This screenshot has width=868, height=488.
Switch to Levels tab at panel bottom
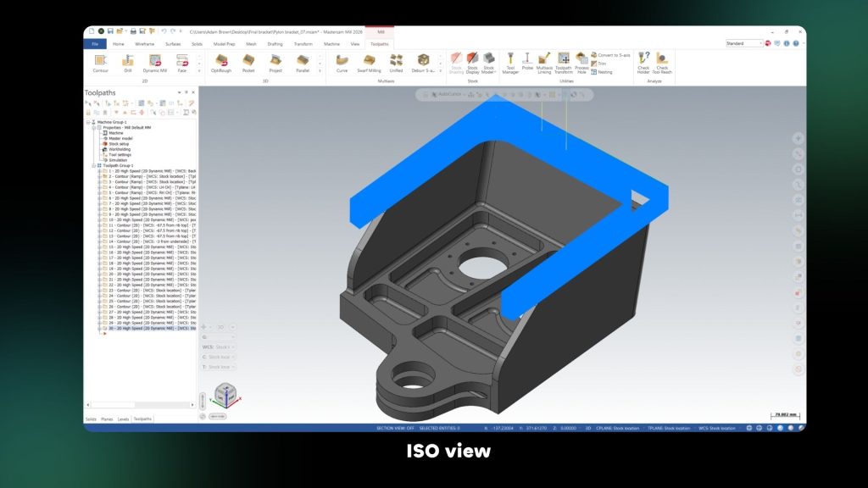click(x=124, y=419)
